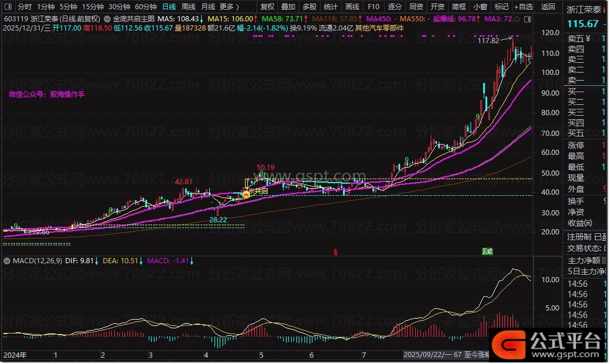The image size is (610, 364).
Task: Click the diamond icon after MA3 value
Action: [x=516, y=19]
